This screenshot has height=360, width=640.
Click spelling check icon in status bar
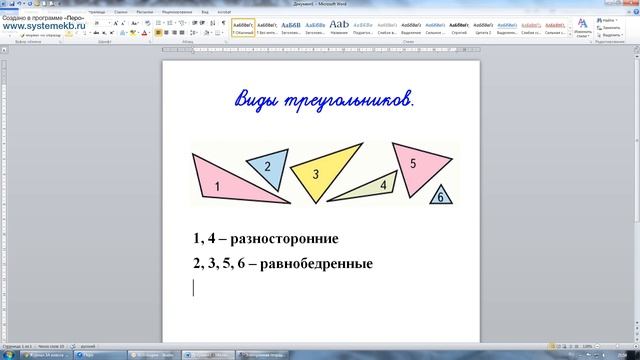73,346
